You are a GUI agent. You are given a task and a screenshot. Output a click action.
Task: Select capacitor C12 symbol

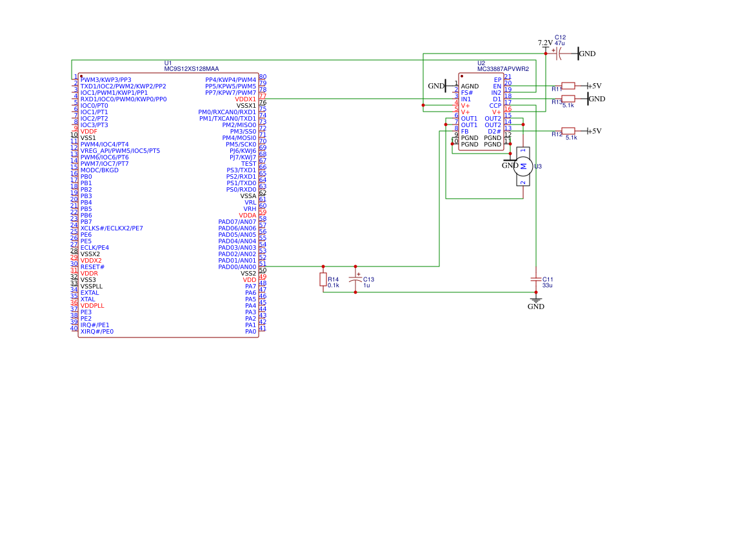(559, 54)
